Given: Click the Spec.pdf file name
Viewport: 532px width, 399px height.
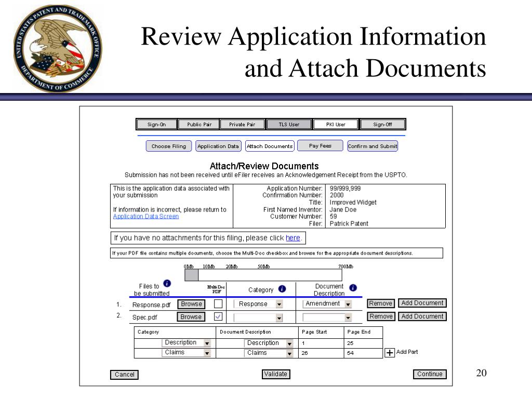Looking at the screenshot, I should (x=145, y=317).
